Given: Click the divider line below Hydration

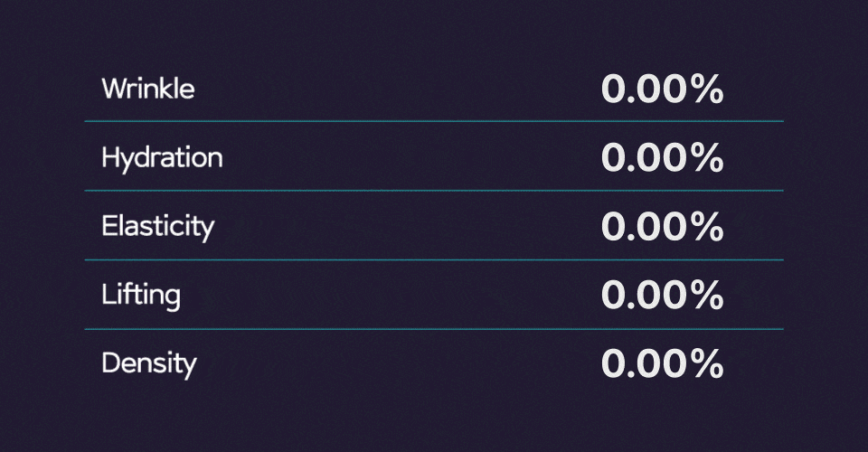Looking at the screenshot, I should 434,191.
